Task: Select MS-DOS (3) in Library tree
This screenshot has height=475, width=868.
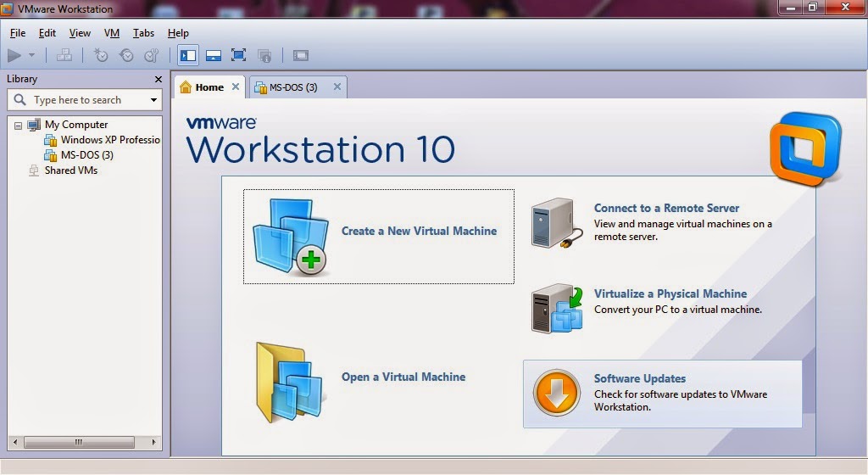Action: 87,155
